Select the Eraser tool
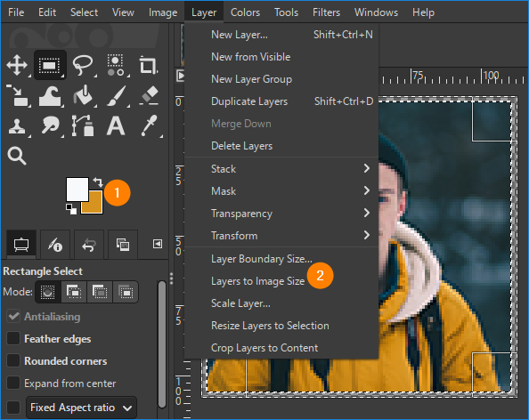 coord(149,96)
